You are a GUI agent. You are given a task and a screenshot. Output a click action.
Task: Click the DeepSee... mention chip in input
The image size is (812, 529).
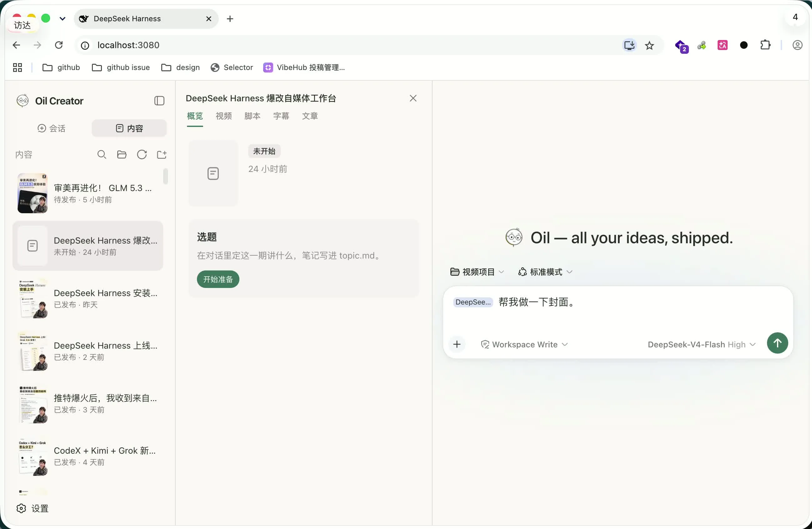(473, 302)
